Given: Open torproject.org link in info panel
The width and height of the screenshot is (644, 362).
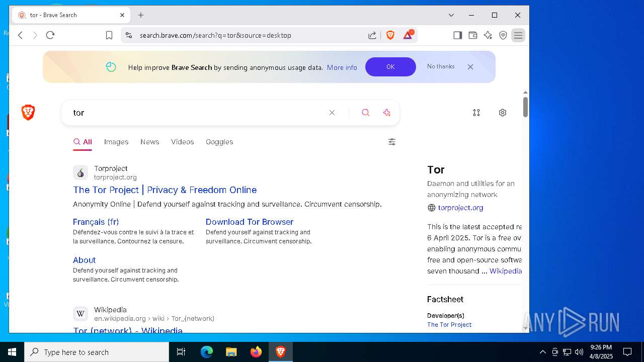Looking at the screenshot, I should [x=460, y=208].
